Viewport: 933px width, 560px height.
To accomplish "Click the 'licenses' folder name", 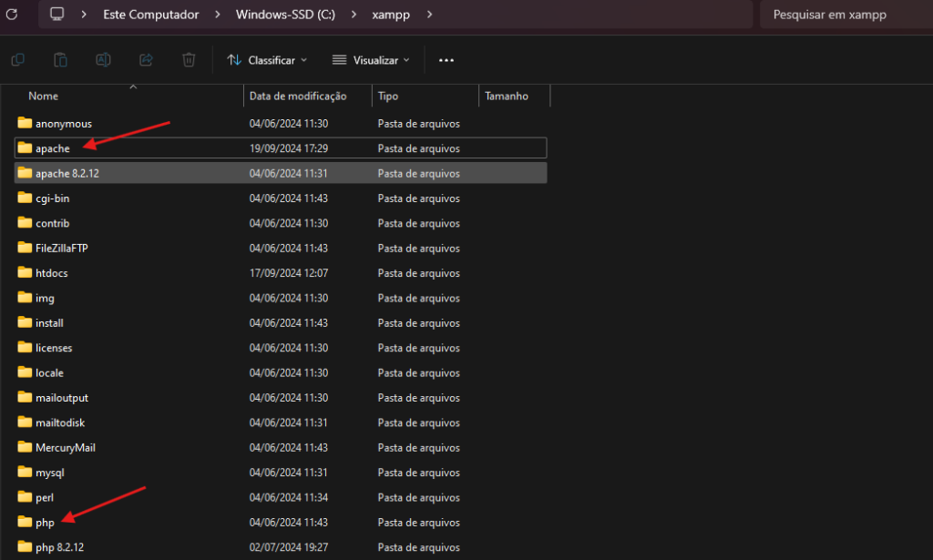I will (54, 348).
